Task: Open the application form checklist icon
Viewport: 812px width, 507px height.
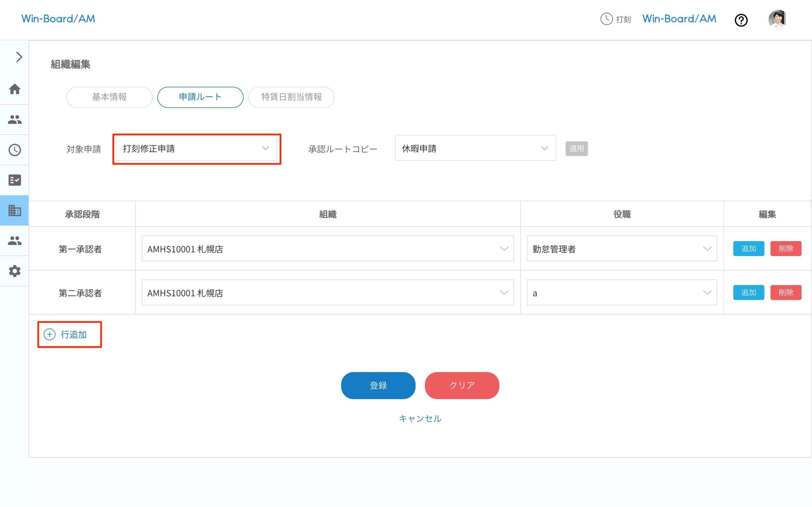Action: (15, 180)
